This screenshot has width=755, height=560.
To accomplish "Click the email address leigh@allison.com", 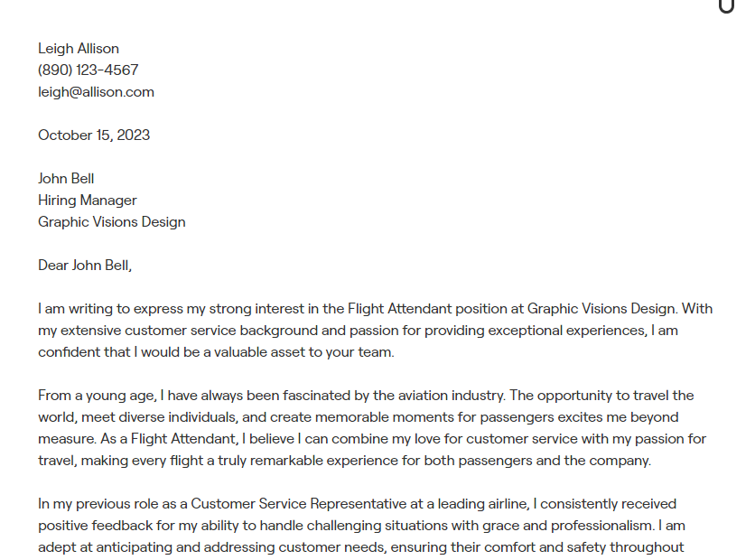I will click(97, 92).
